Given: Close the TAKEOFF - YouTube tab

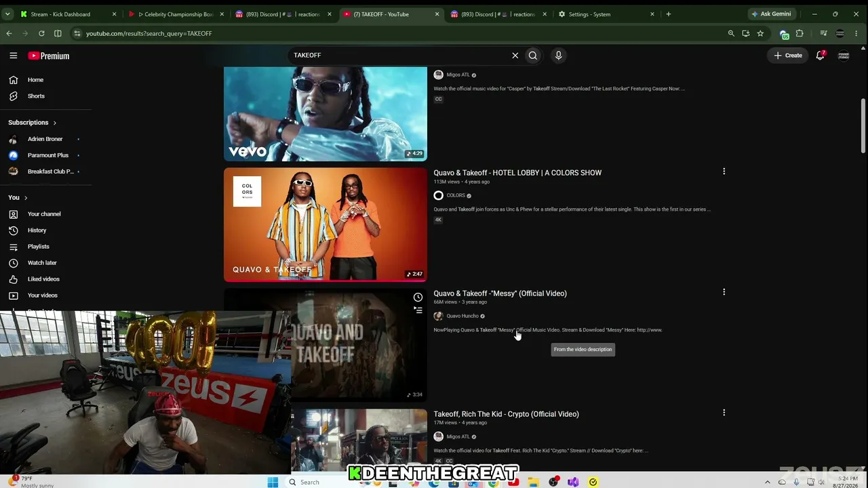Looking at the screenshot, I should coord(437,14).
